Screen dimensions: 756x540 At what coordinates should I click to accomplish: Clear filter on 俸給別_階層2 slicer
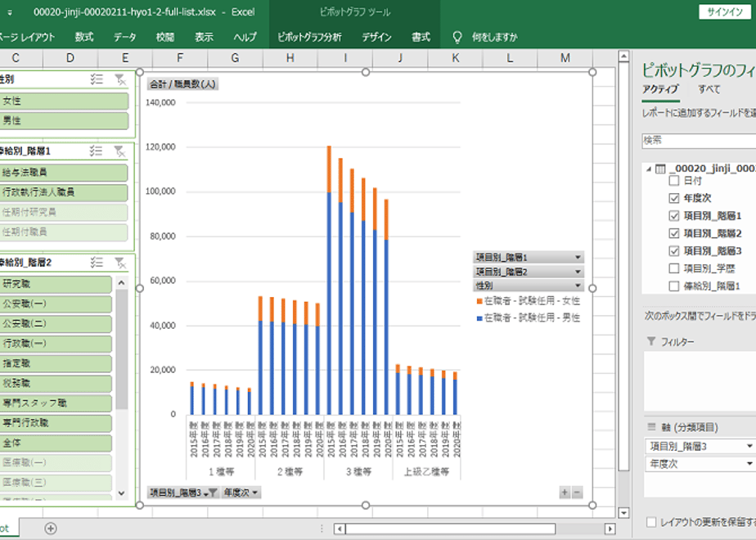pos(120,263)
